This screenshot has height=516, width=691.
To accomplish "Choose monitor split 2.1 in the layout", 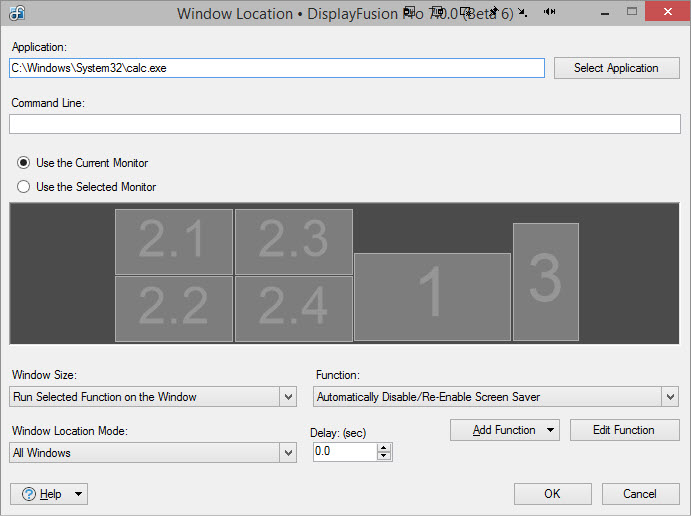I will tap(173, 241).
